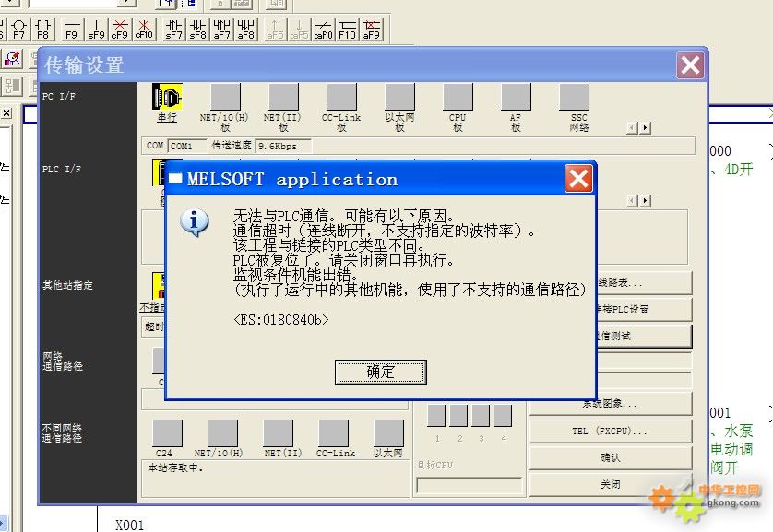This screenshot has height=532, width=773.
Task: Click the 目标CPU input field
Action: coord(469,485)
